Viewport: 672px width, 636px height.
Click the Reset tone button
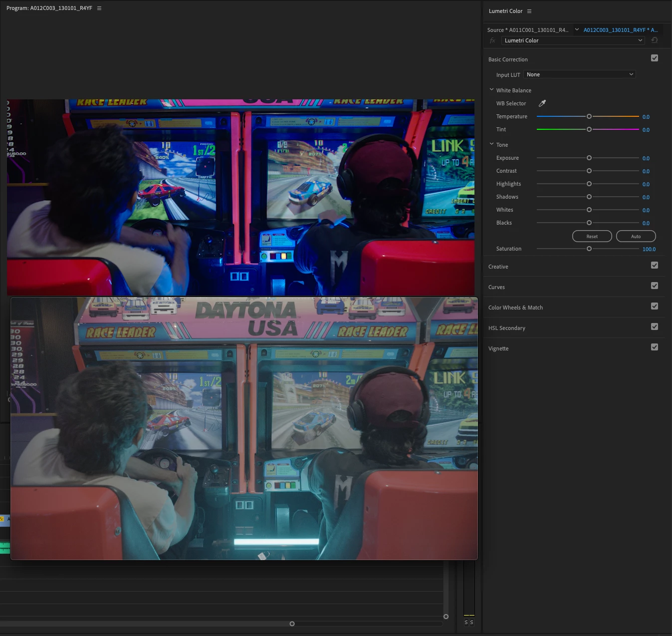coord(592,236)
